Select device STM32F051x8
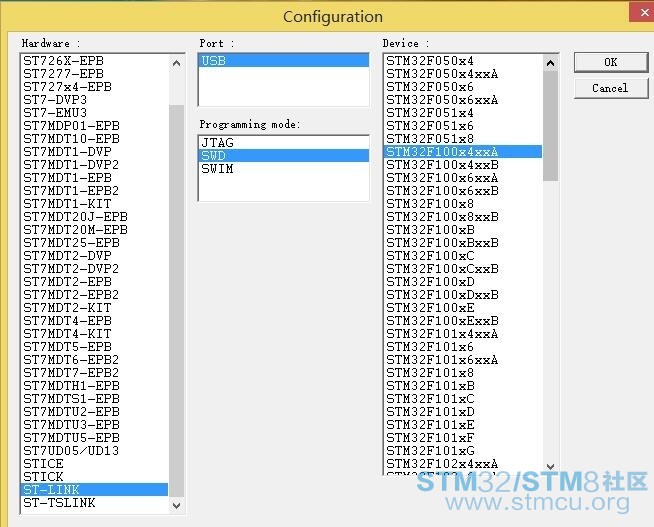 tap(463, 138)
